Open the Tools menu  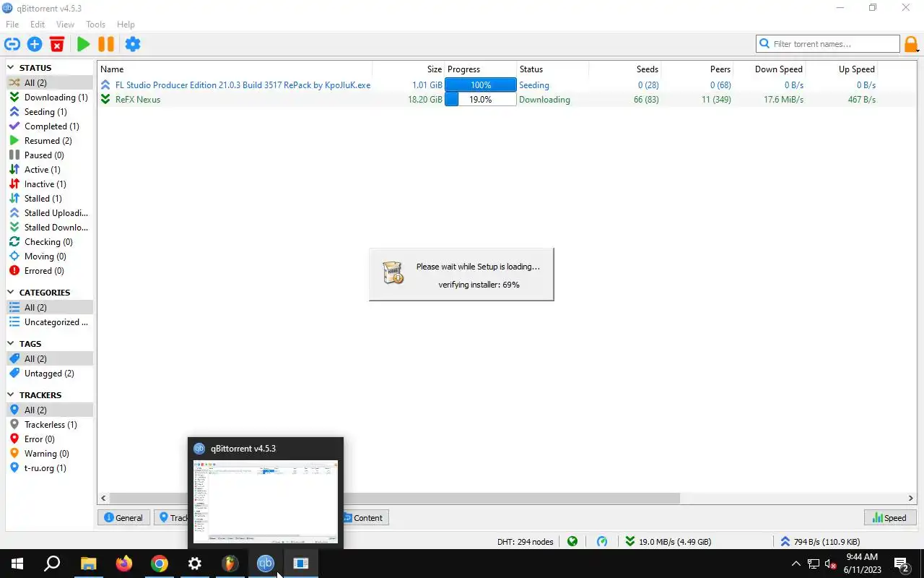(x=95, y=25)
